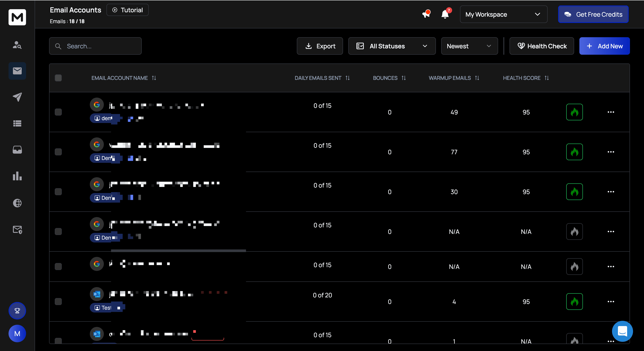Viewport: 644px width, 351px height.
Task: Click the globe icon in sidebar
Action: coord(17,203)
